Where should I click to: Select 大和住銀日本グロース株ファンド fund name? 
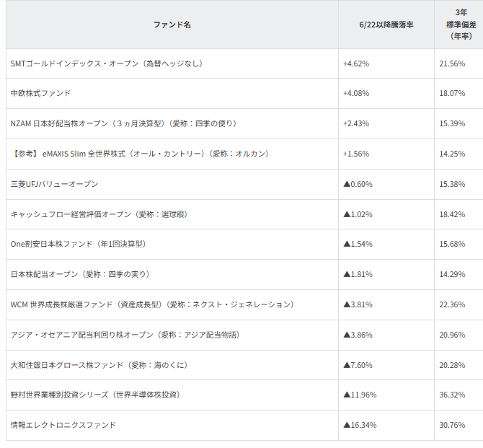99,365
